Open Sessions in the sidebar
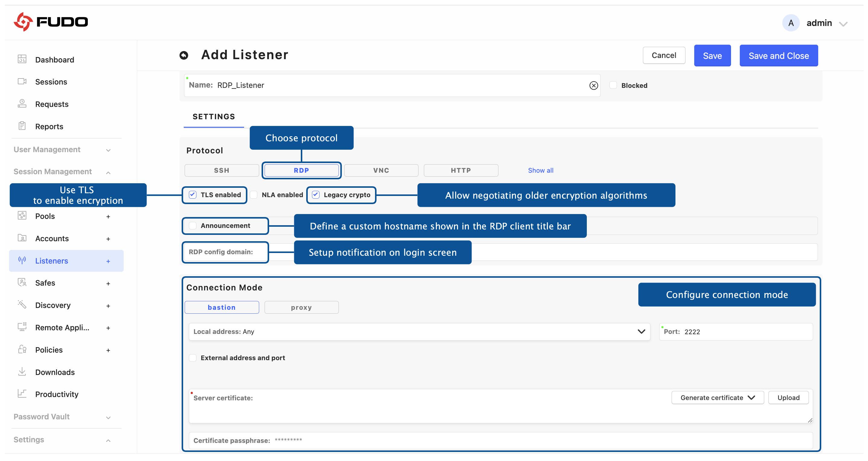Image resolution: width=868 pixels, height=461 pixels. (51, 82)
